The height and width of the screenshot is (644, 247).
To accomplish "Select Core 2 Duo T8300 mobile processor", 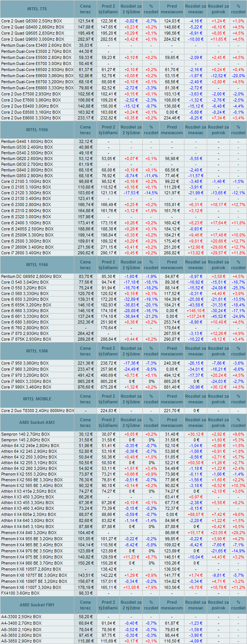I will coord(37,411).
